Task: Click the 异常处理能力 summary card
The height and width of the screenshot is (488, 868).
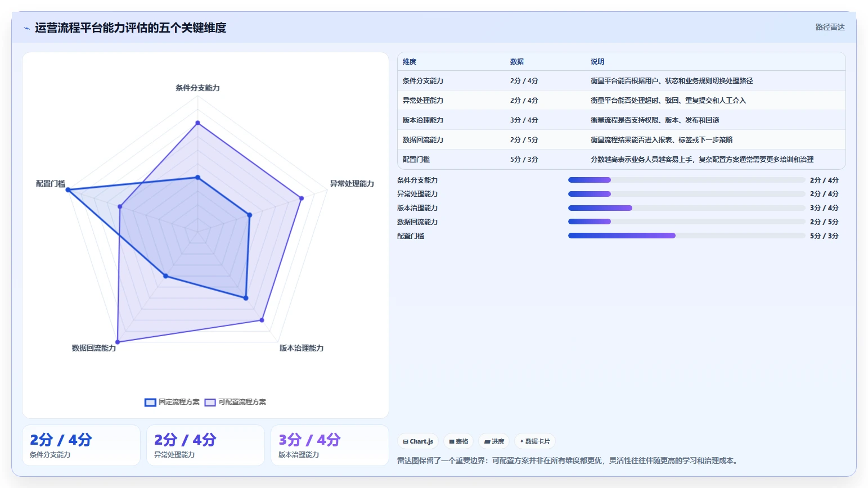Action: (x=205, y=445)
